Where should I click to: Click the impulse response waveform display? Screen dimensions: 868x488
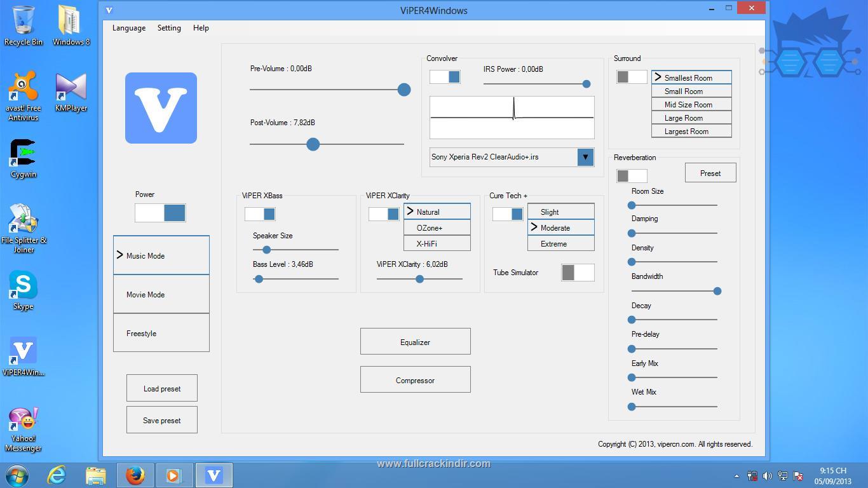tap(512, 118)
